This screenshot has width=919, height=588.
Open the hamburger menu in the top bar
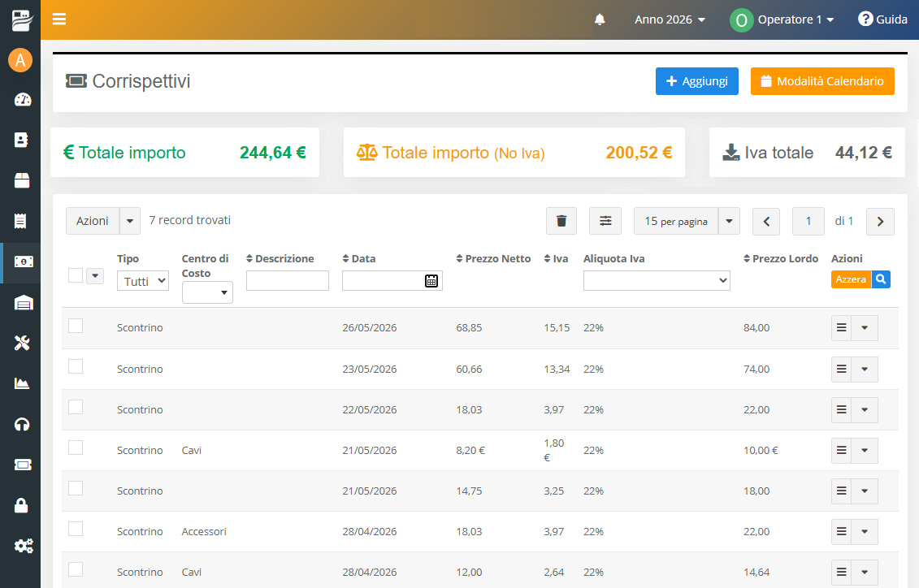coord(59,19)
